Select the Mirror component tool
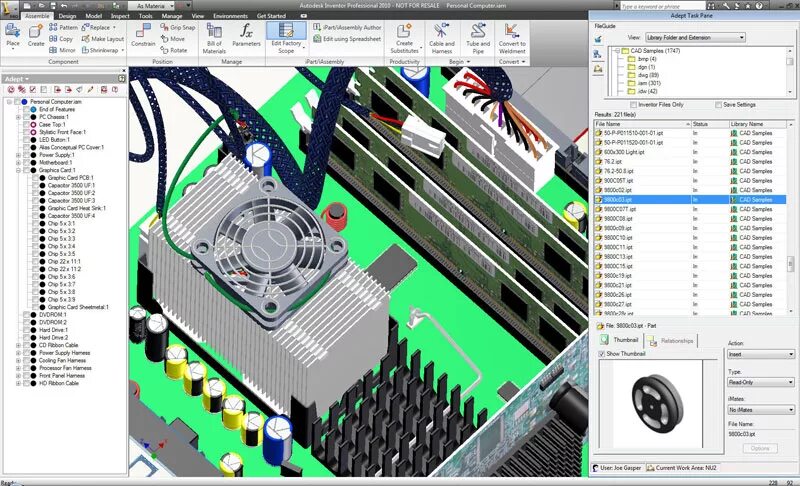This screenshot has height=486, width=800. coord(62,50)
